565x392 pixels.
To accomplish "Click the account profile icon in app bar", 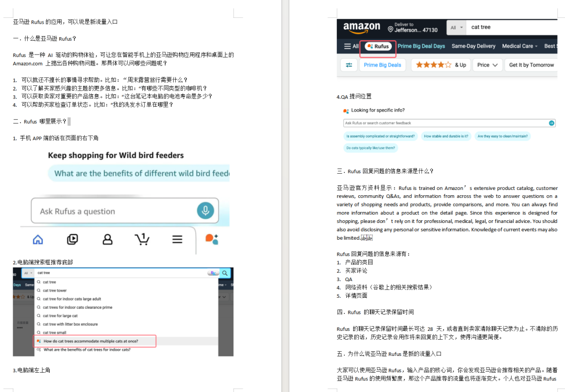I will coord(107,239).
